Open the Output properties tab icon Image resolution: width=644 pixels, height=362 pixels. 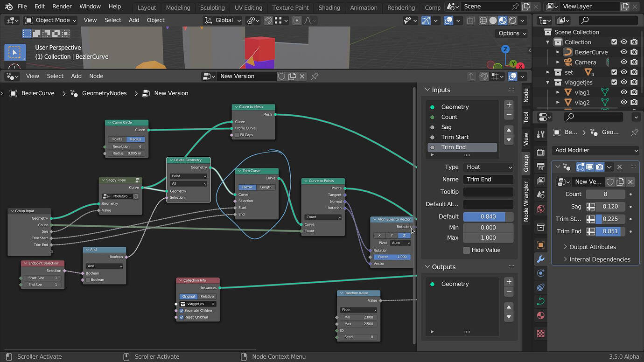(541, 167)
